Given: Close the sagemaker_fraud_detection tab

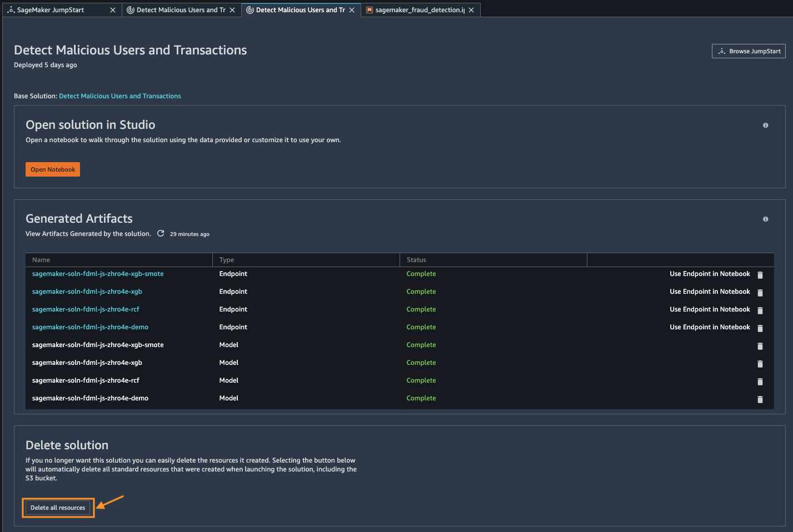Looking at the screenshot, I should [471, 10].
